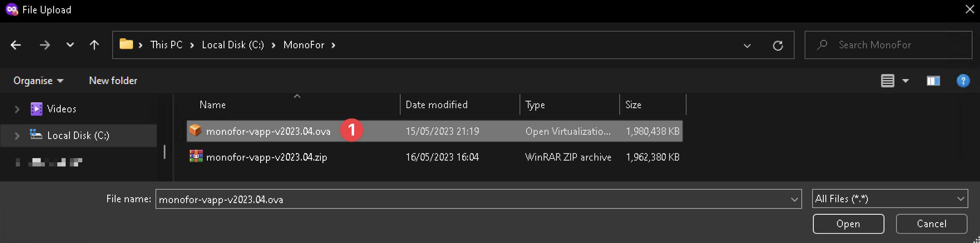Expand the address bar history dropdown
Screen dimensions: 980x243
[x=747, y=45]
